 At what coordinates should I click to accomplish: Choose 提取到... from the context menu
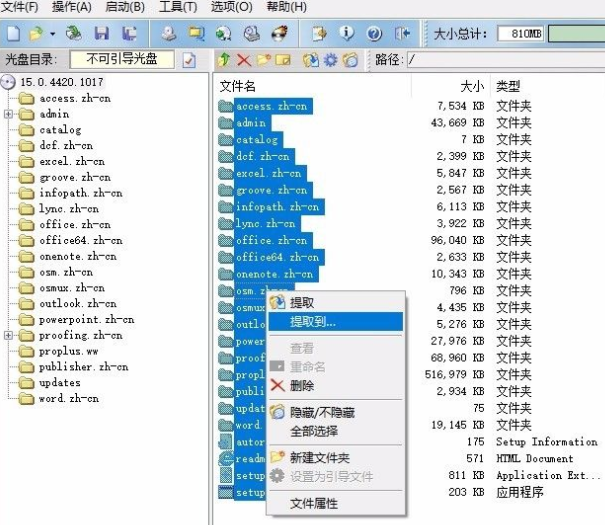click(336, 322)
